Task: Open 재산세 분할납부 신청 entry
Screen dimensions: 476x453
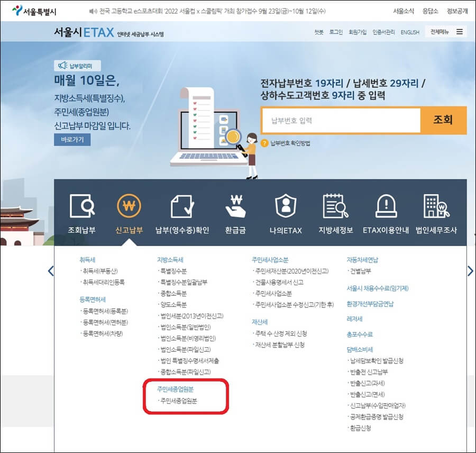Action: click(280, 345)
